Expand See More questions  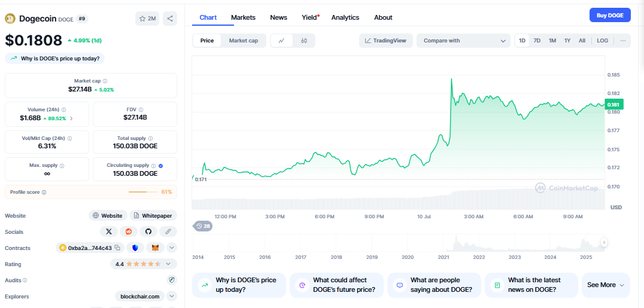[606, 285]
